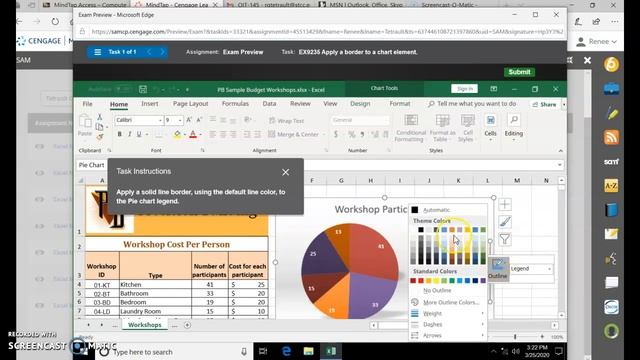Viewport: 640px width, 360px height.
Task: Expand the Dashes submenu
Action: [448, 324]
